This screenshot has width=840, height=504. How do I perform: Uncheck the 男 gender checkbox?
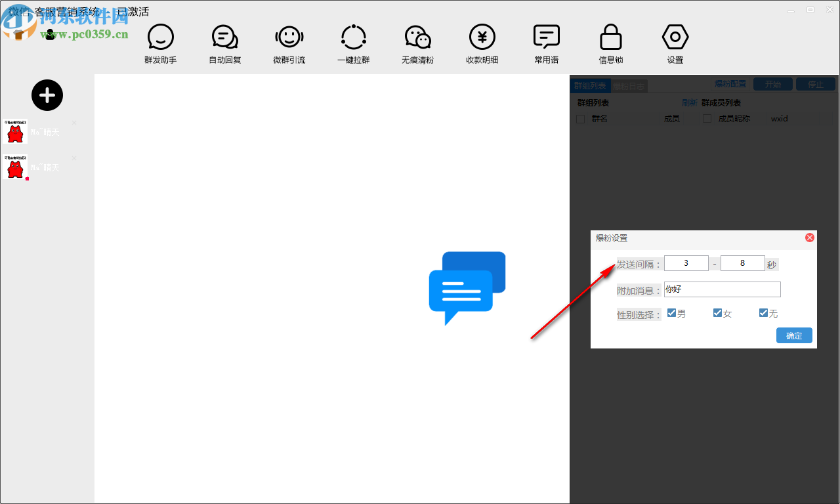(x=671, y=313)
